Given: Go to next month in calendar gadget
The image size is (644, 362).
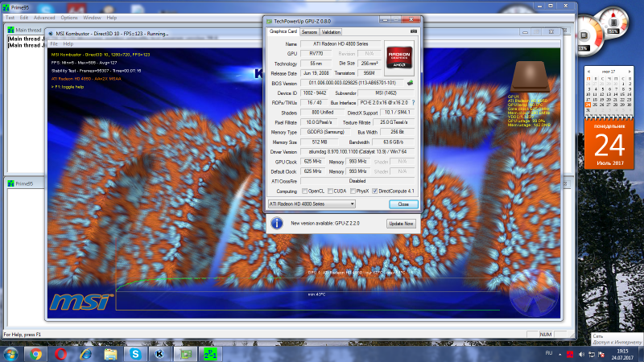Looking at the screenshot, I should (629, 72).
